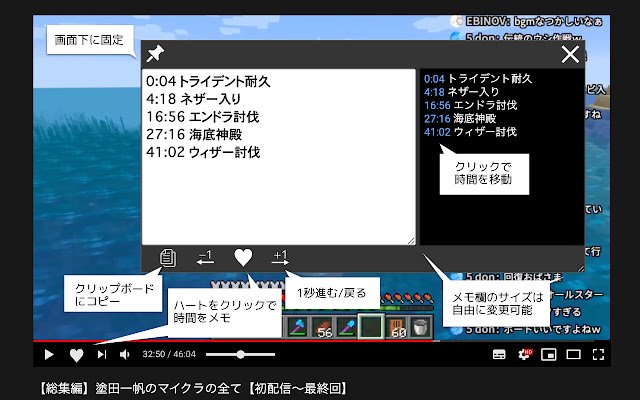Screen dimensions: 640x400
Task: Click memo line 0:04 トライデント耐久 in textarea
Action: tap(208, 81)
